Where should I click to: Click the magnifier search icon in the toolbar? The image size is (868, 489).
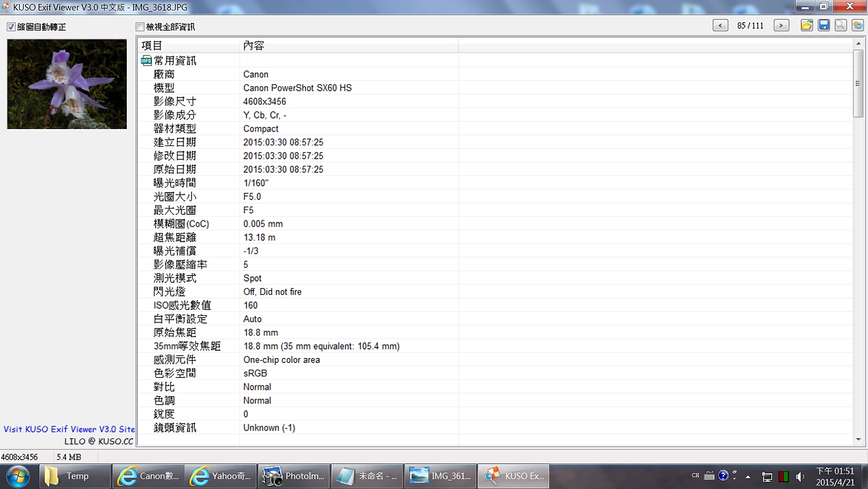840,25
